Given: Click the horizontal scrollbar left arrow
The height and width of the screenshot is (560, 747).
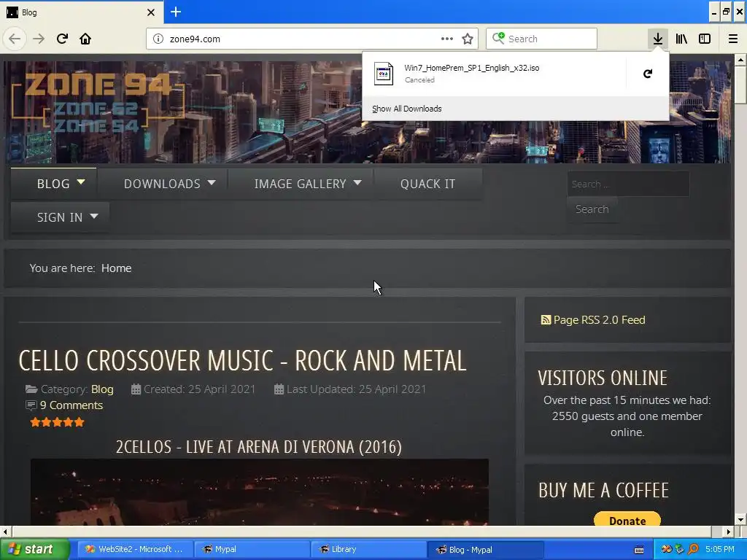Looking at the screenshot, I should coord(5,532).
